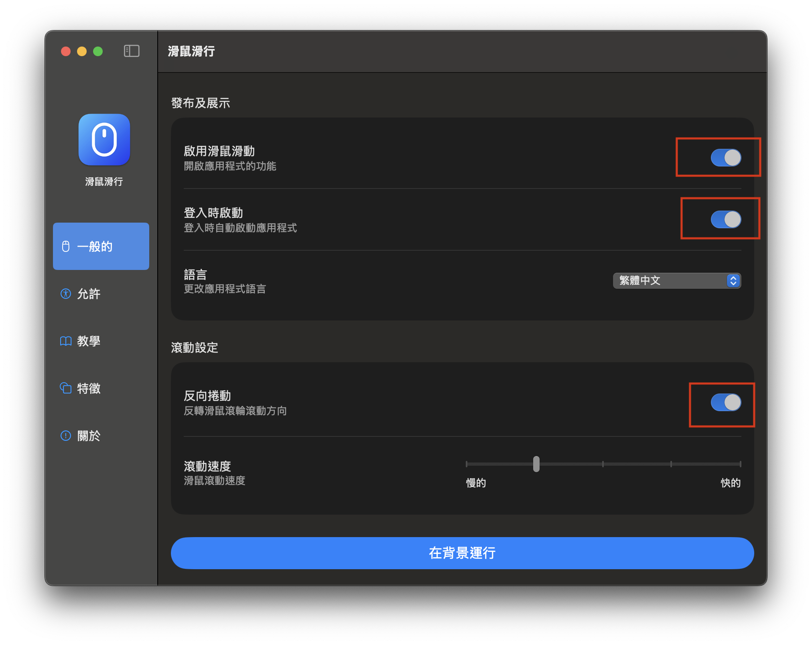This screenshot has height=645, width=812.
Task: Select the 特徵 sidebar item
Action: click(89, 388)
